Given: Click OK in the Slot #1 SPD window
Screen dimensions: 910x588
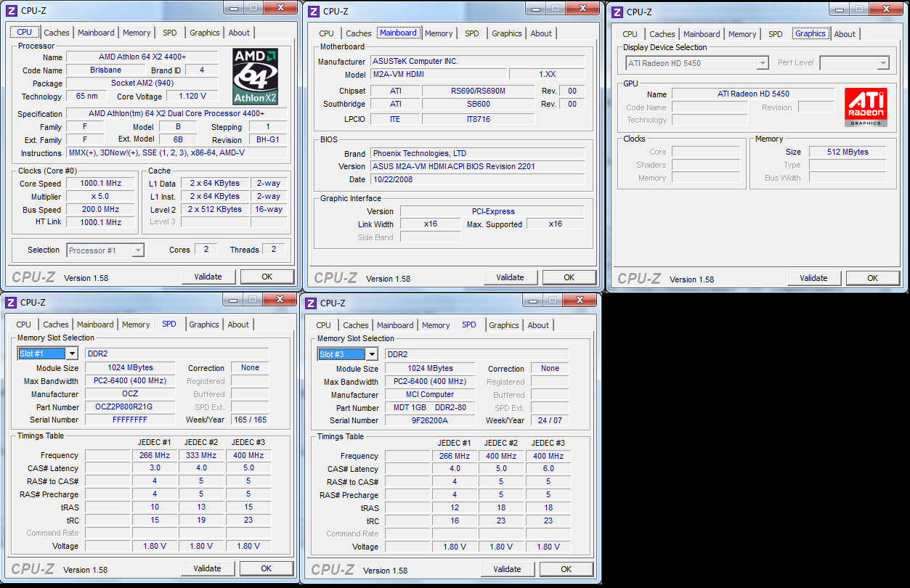Looking at the screenshot, I should point(266,568).
